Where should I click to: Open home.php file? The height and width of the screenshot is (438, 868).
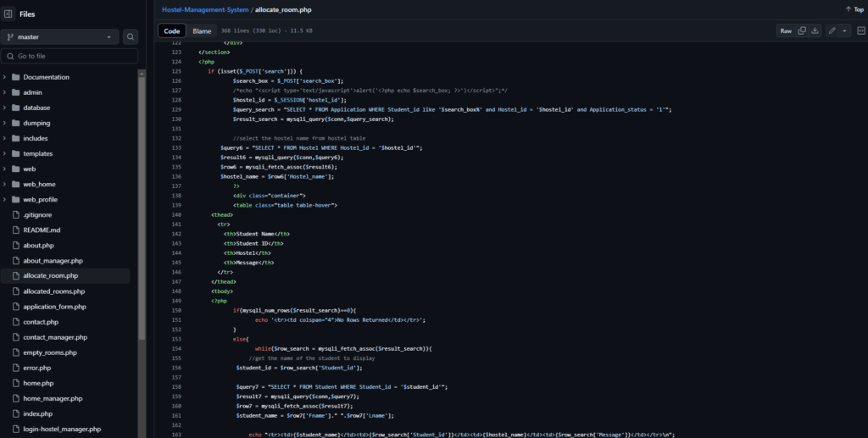(38, 383)
